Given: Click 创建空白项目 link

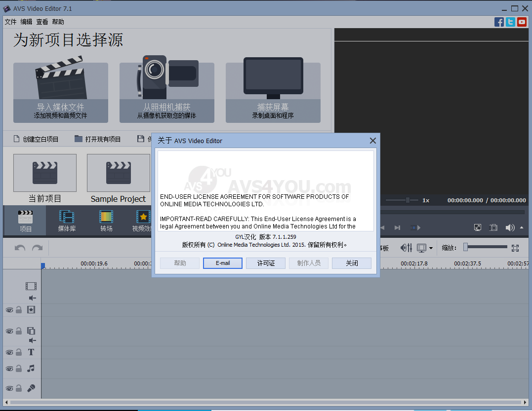Looking at the screenshot, I should (36, 139).
